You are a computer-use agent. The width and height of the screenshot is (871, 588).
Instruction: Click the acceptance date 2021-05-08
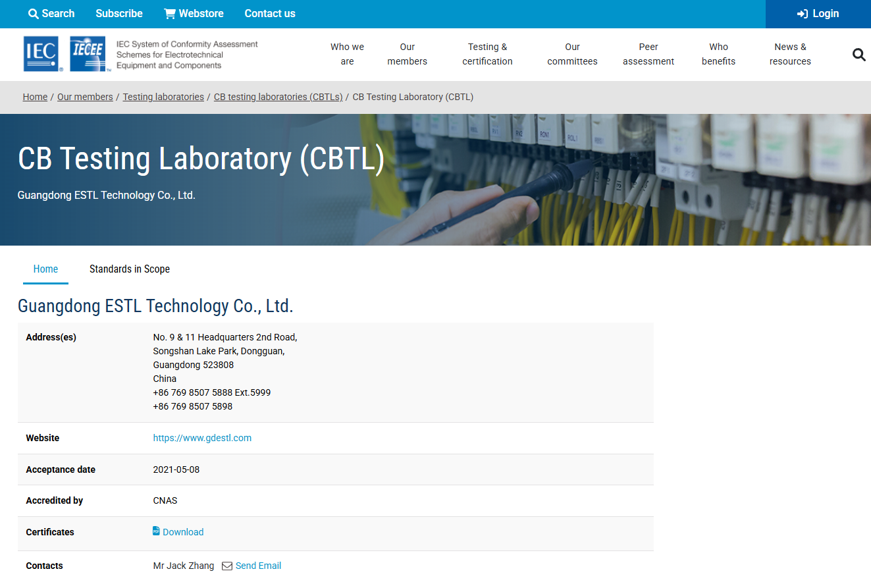coord(176,469)
